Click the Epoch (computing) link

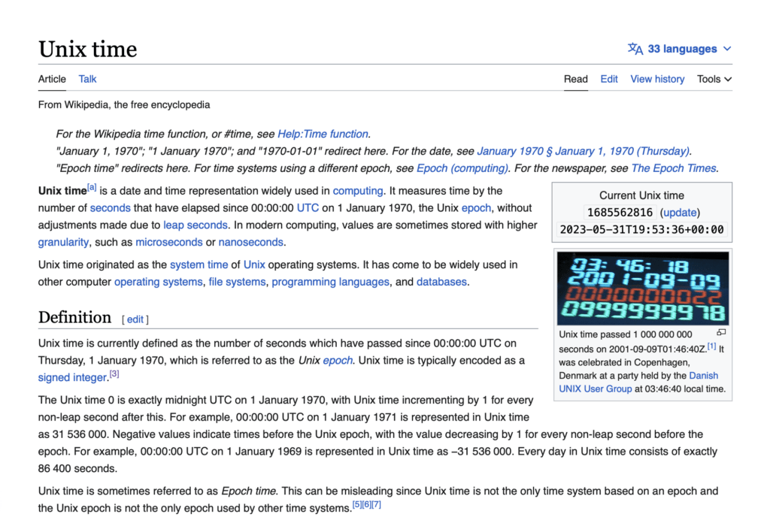point(462,168)
